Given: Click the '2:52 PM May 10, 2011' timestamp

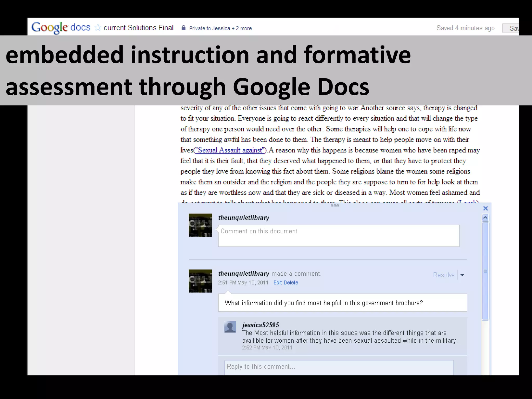Looking at the screenshot, I should 267,348.
